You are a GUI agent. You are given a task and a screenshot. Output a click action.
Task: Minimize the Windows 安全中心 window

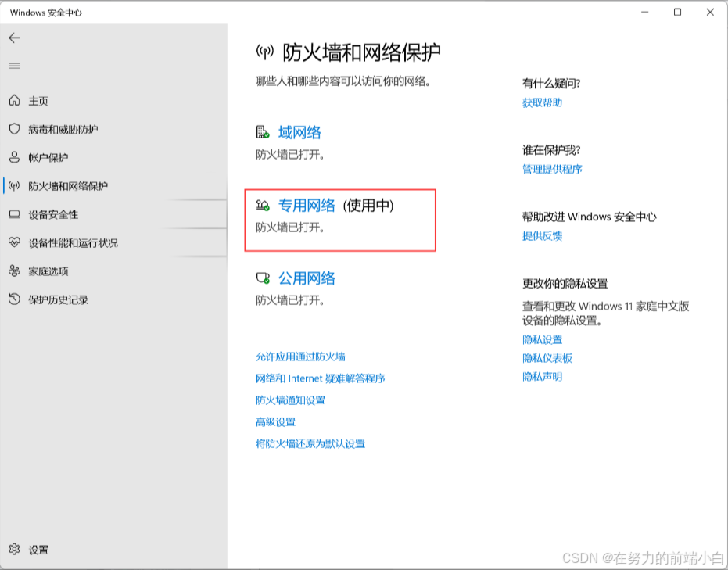point(645,12)
